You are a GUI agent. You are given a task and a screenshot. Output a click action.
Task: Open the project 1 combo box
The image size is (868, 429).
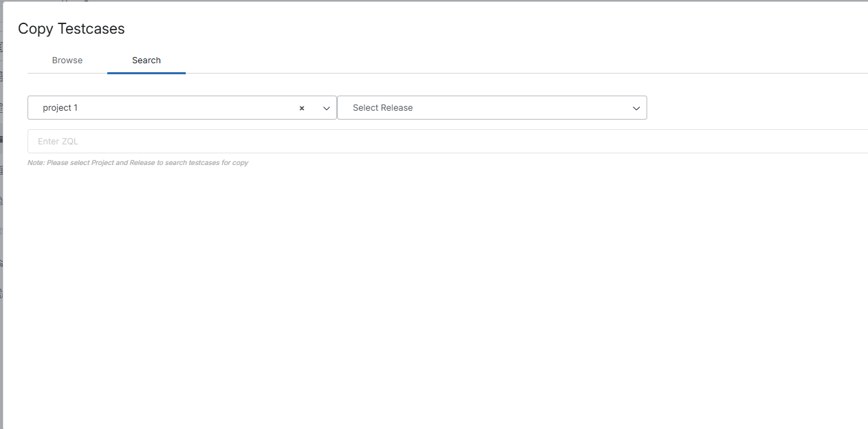165,108
